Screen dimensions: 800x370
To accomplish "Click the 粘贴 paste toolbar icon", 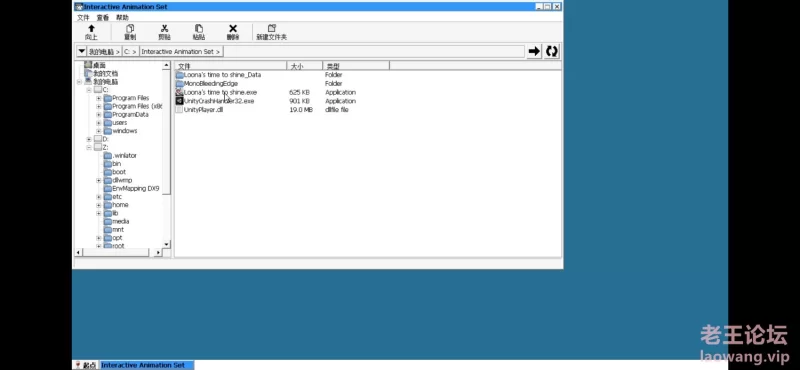I will pyautogui.click(x=198, y=29).
